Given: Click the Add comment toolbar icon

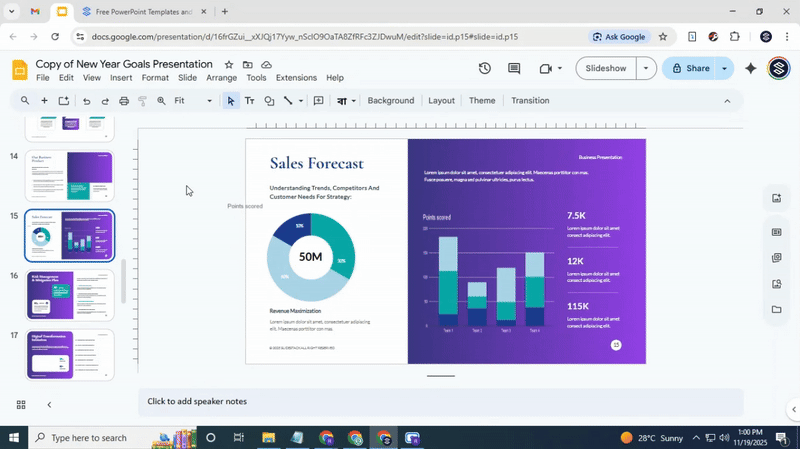Looking at the screenshot, I should pyautogui.click(x=318, y=101).
